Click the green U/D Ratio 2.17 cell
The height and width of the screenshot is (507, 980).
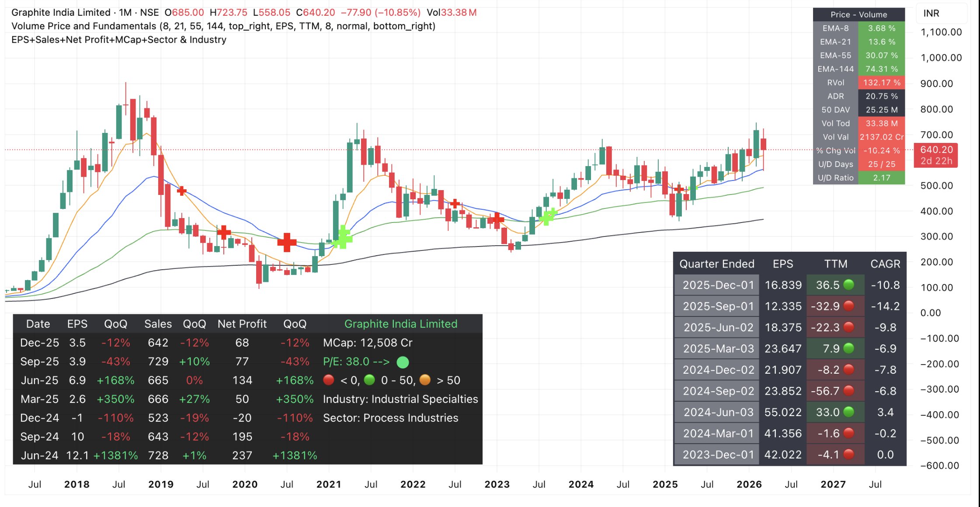tap(881, 178)
